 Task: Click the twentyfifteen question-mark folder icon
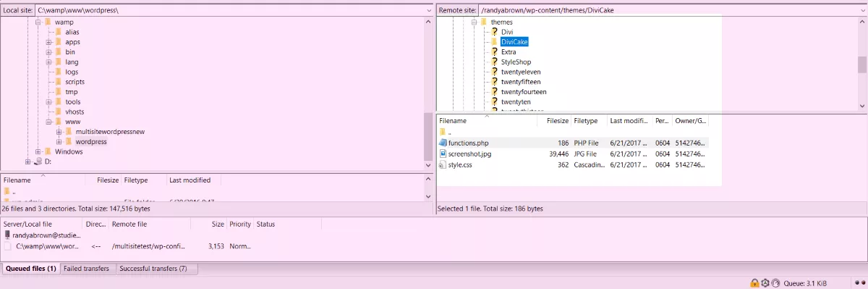click(x=495, y=82)
